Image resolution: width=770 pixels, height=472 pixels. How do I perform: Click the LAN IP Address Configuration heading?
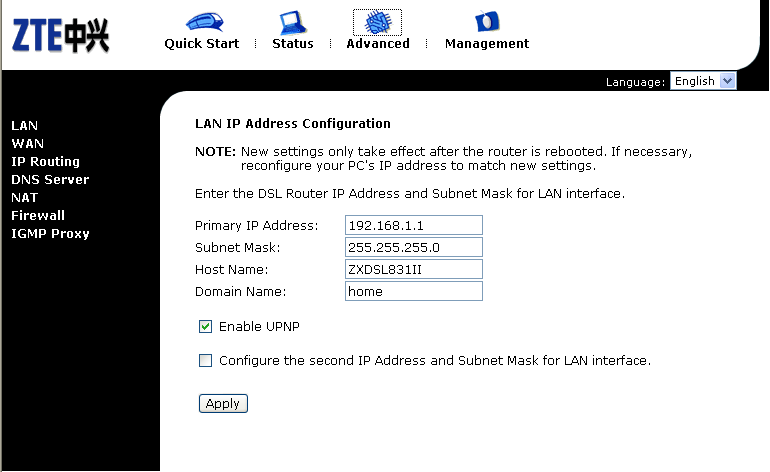pyautogui.click(x=293, y=124)
